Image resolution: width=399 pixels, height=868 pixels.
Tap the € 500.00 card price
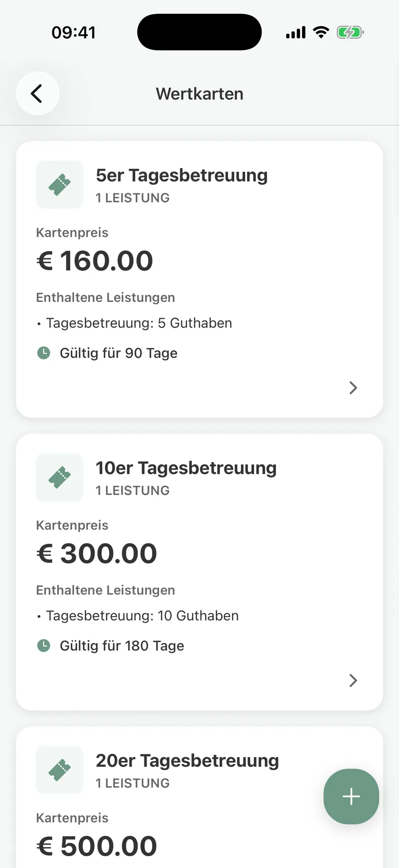[97, 846]
